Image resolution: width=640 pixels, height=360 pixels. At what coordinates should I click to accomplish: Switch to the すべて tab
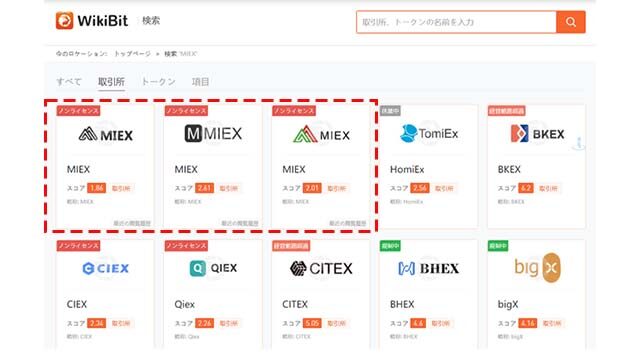69,82
